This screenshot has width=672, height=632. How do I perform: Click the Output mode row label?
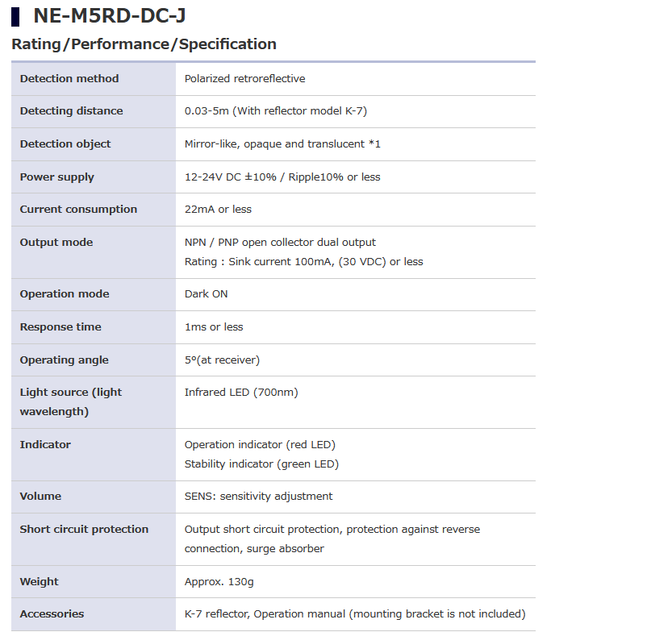(x=56, y=243)
